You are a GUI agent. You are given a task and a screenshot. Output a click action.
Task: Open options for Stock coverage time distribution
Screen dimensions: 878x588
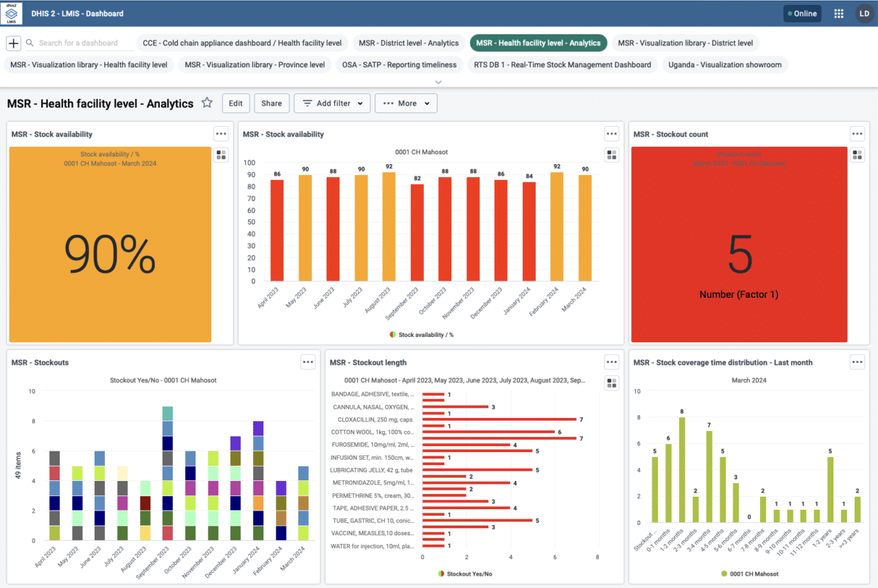857,362
